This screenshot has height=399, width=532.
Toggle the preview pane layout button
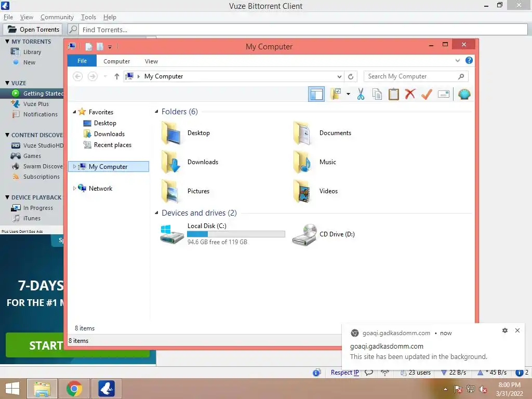[x=316, y=94]
